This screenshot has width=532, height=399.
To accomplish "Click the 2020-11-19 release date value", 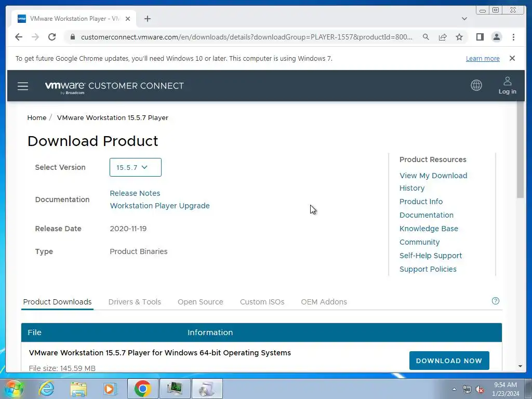I will coord(128,229).
